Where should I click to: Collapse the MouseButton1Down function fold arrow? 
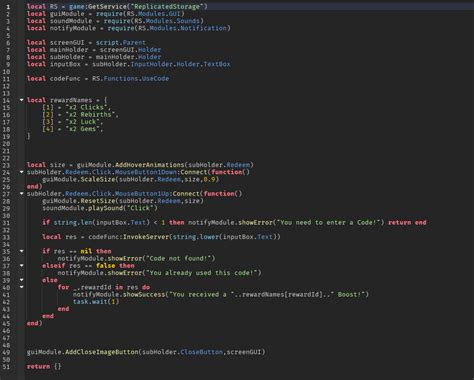[x=21, y=172]
